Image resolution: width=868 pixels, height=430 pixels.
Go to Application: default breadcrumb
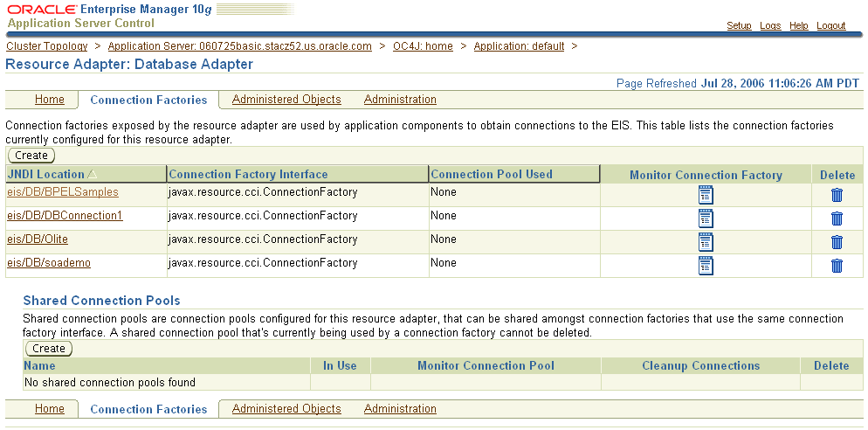pos(520,46)
